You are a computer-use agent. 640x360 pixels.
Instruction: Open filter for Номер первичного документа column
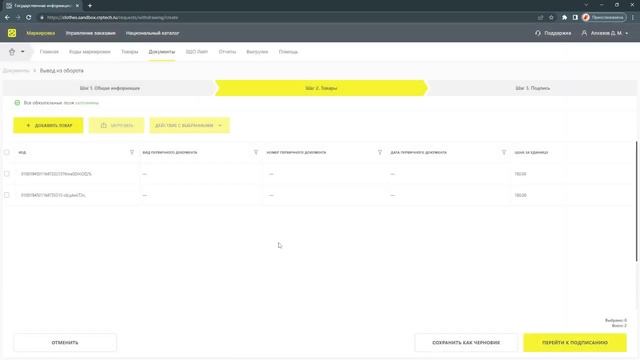pyautogui.click(x=380, y=152)
